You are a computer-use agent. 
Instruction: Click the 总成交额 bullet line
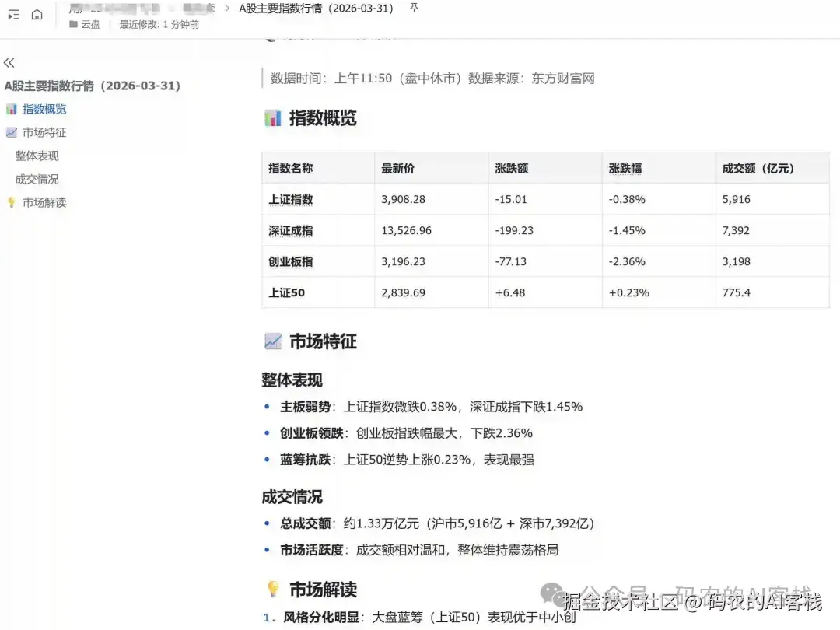(x=437, y=523)
